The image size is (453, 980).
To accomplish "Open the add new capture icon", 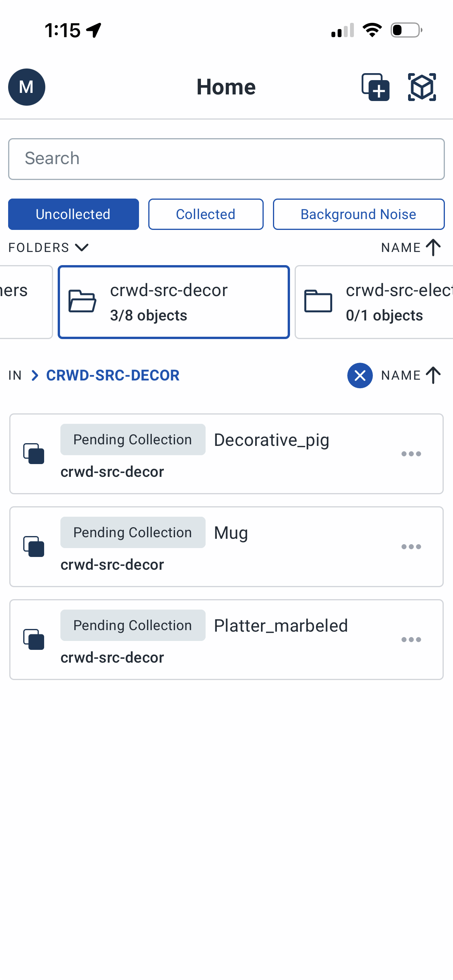I will 375,87.
